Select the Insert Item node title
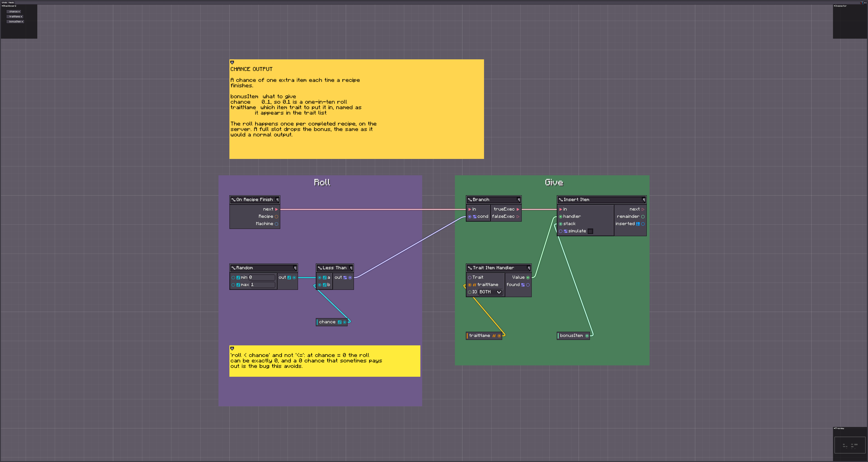This screenshot has width=868, height=462. 577,200
